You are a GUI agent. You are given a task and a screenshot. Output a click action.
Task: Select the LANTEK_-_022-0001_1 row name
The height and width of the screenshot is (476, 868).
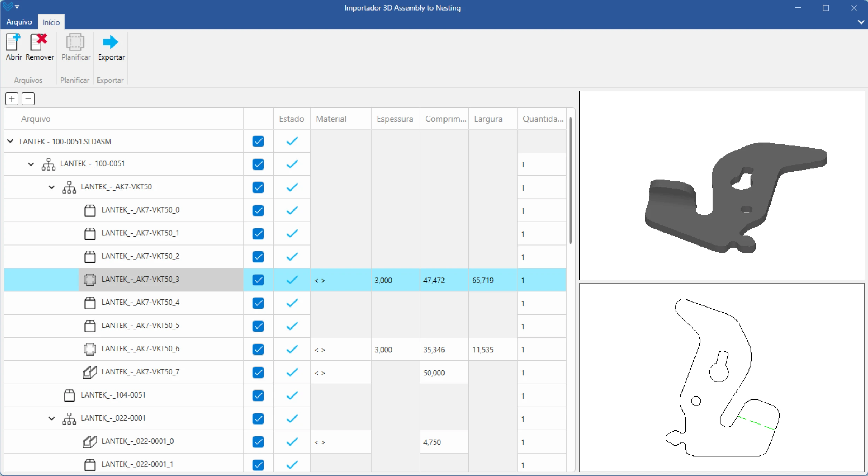click(137, 464)
